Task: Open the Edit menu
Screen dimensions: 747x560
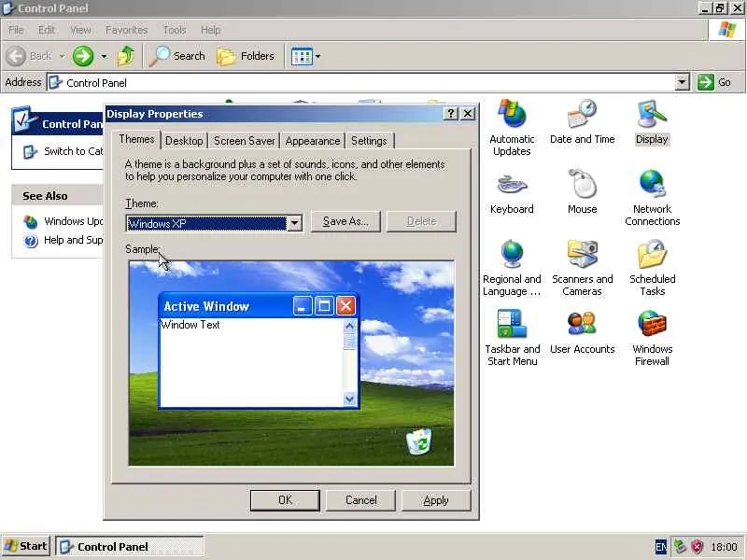Action: pos(46,30)
